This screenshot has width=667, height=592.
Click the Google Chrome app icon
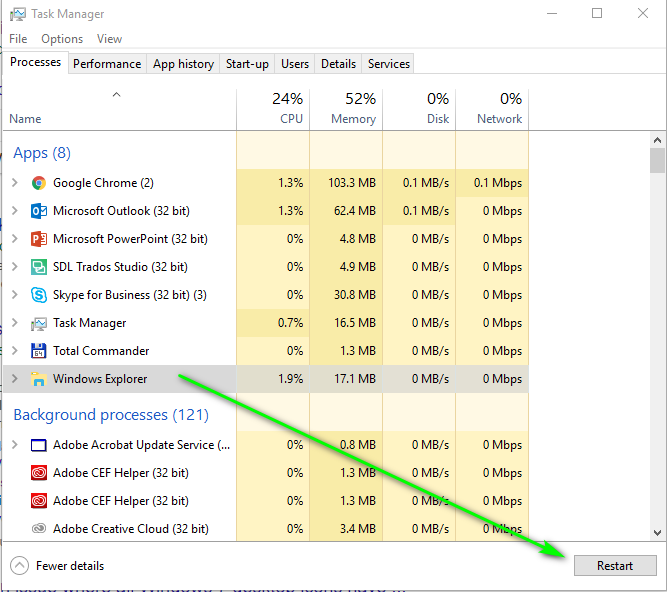pyautogui.click(x=39, y=183)
